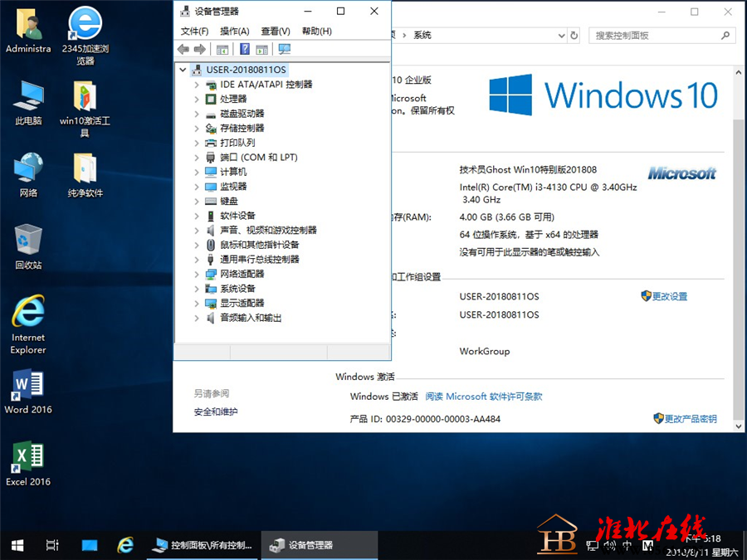Select the Excel 2016 desktop shortcut

coord(28,464)
